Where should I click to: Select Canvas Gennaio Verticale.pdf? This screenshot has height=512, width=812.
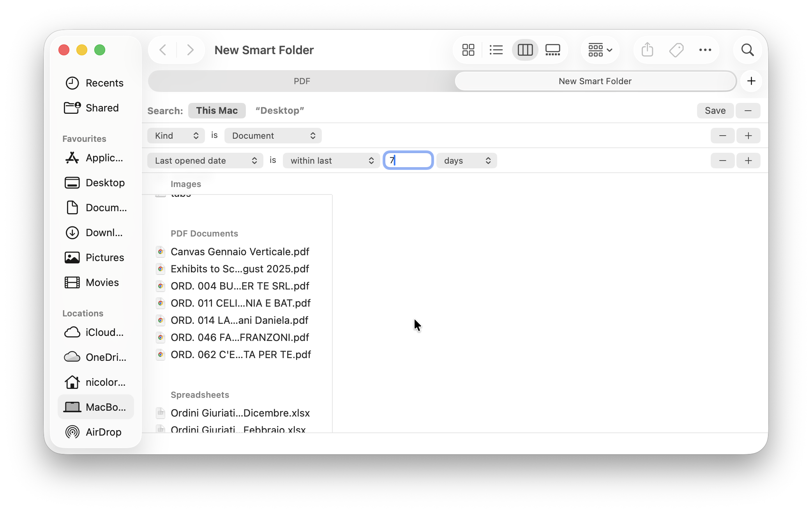(x=240, y=252)
